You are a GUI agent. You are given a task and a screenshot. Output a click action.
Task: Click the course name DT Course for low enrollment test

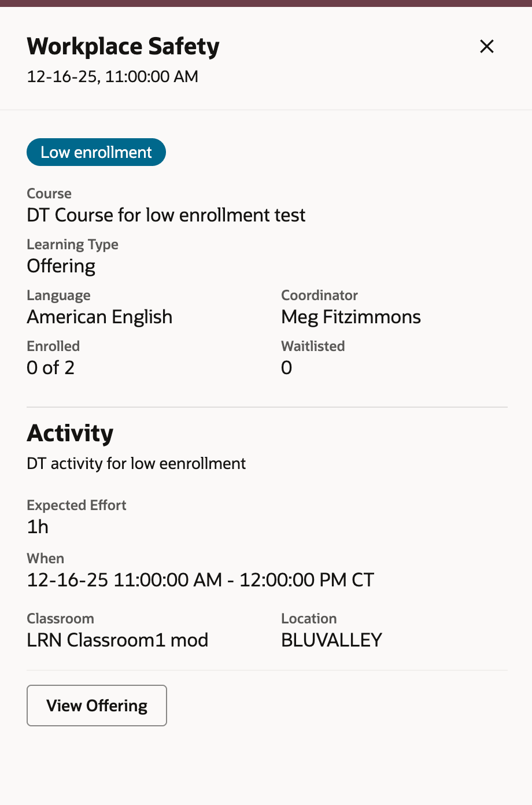coord(166,215)
